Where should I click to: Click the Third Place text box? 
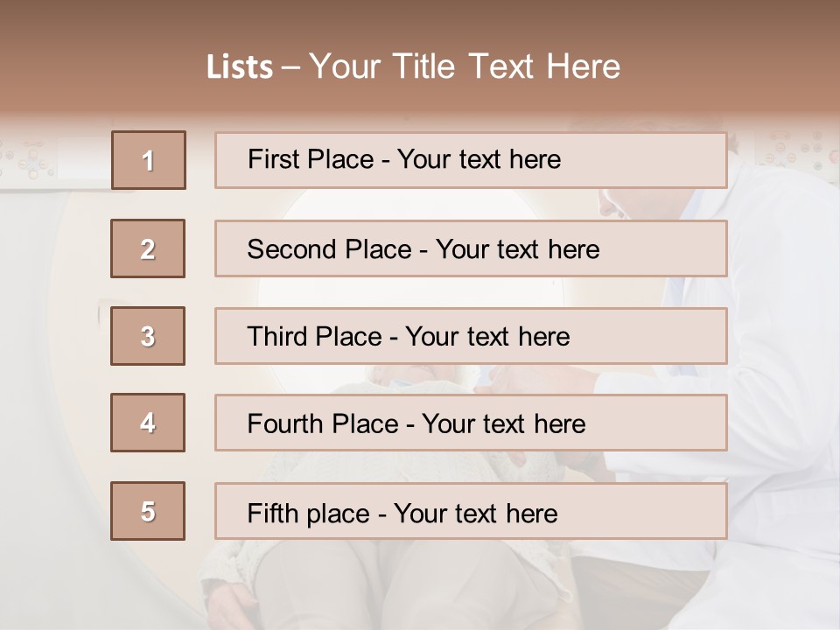point(471,336)
